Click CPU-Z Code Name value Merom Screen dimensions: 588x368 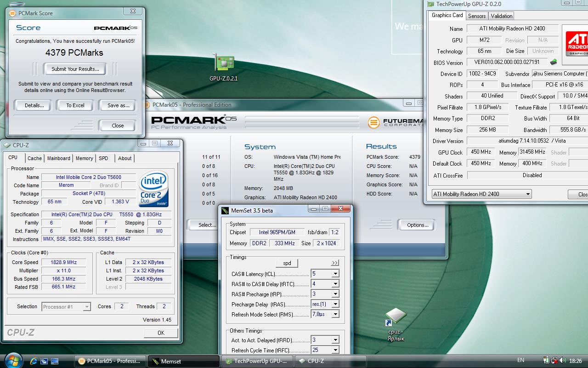(x=66, y=185)
